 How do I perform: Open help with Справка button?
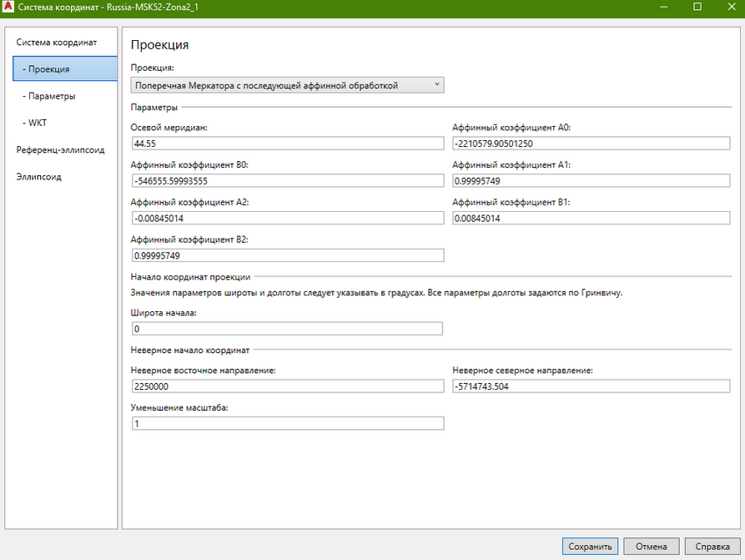tap(712, 547)
